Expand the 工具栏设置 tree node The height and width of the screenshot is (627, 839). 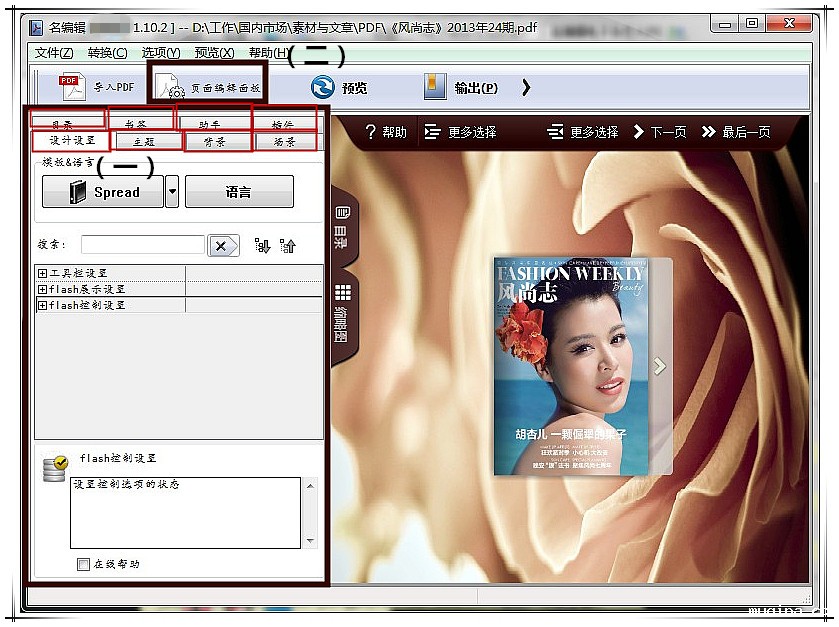pyautogui.click(x=42, y=273)
